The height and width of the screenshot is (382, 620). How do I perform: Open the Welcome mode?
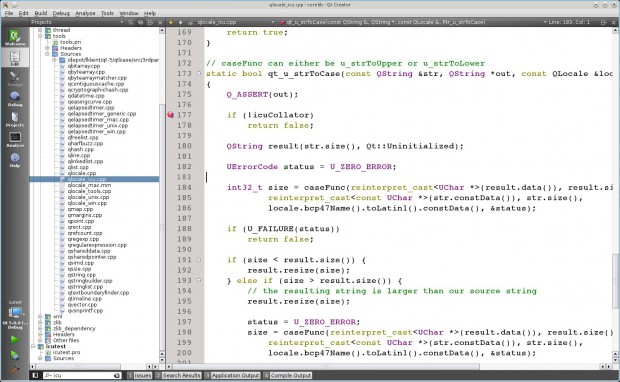point(15,38)
